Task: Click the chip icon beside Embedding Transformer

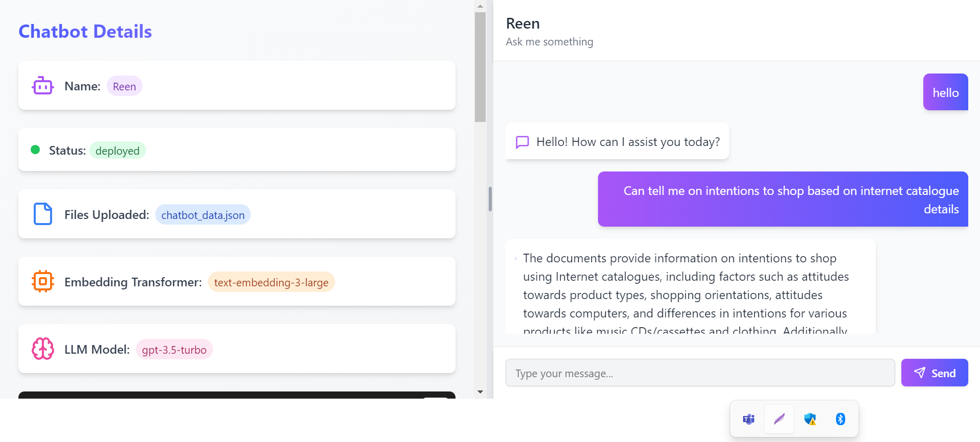Action: click(x=43, y=281)
